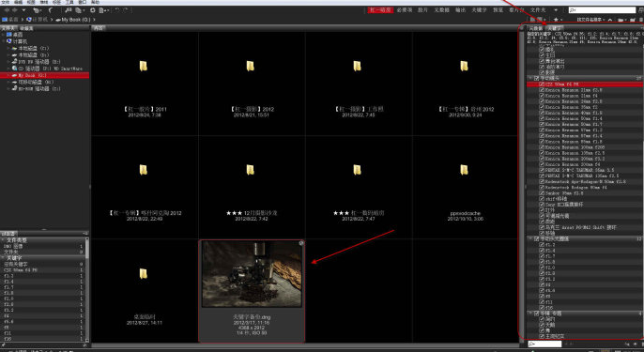Switch to the 元数据 panel tab at right

(x=535, y=28)
